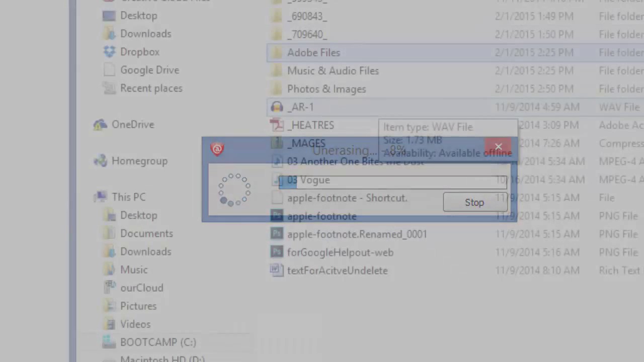Click PNG File type of forGoogleHelpout-web row
644x362 pixels.
[x=618, y=252]
